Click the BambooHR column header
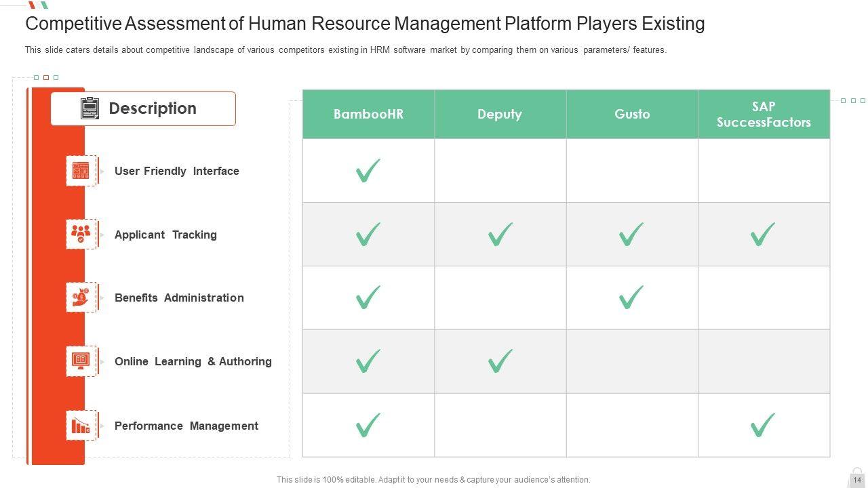 [x=368, y=114]
